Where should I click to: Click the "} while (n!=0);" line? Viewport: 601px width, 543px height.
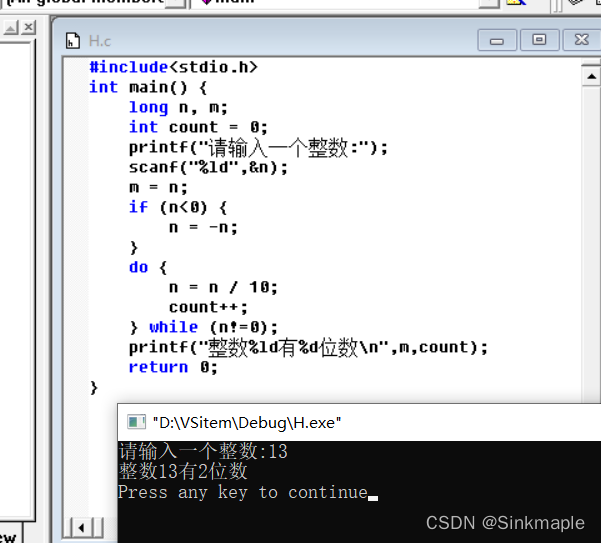(204, 327)
